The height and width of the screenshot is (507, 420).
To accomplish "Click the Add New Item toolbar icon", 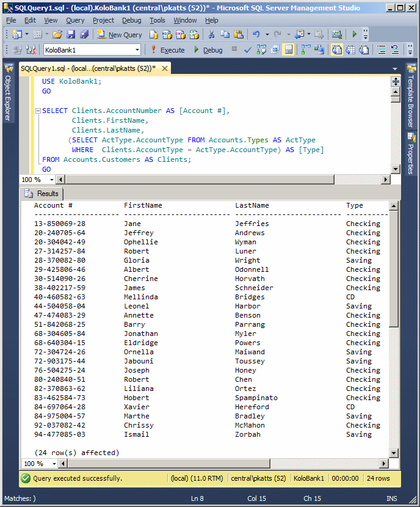I will pyautogui.click(x=37, y=34).
